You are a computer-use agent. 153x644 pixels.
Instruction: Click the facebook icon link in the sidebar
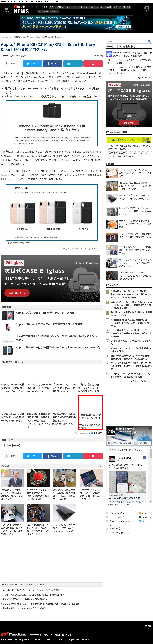point(140,517)
